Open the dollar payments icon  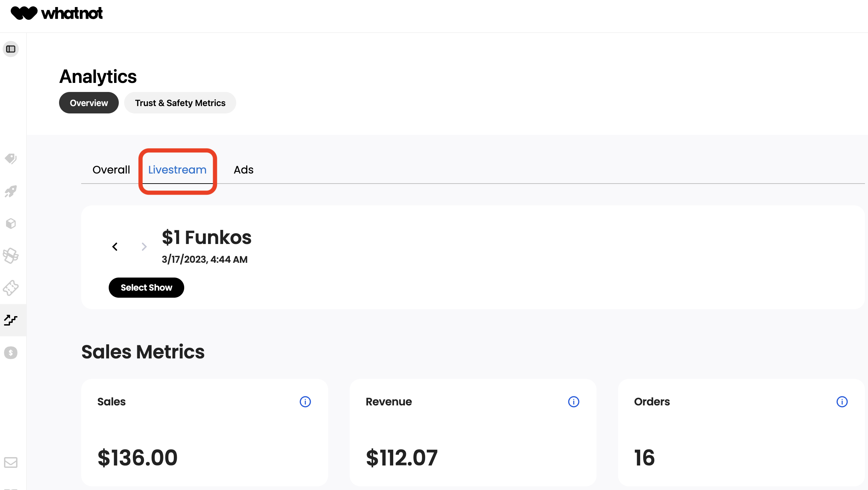coord(10,352)
